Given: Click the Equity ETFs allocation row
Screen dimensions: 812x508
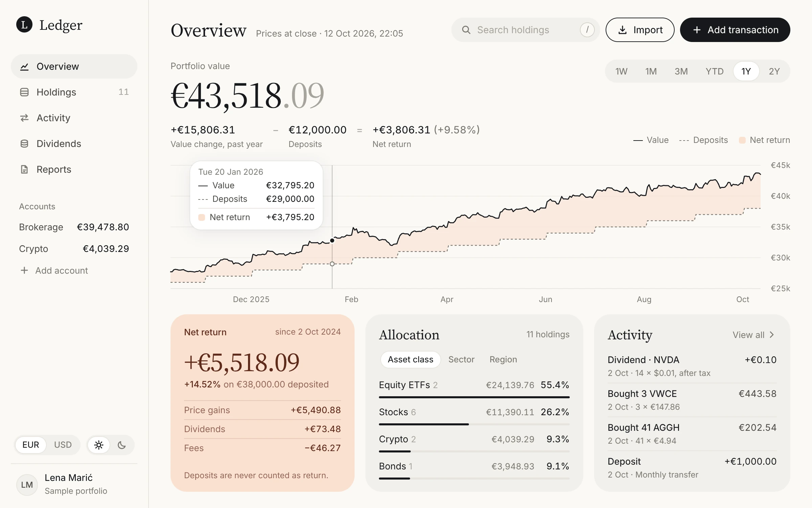Looking at the screenshot, I should pyautogui.click(x=474, y=388).
